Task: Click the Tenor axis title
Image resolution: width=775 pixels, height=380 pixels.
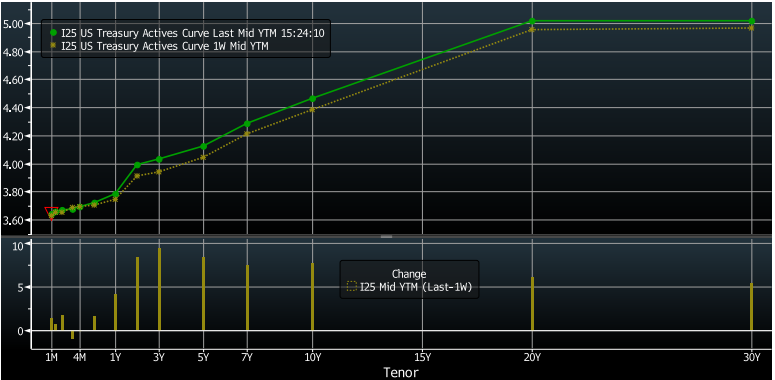Action: 400,372
